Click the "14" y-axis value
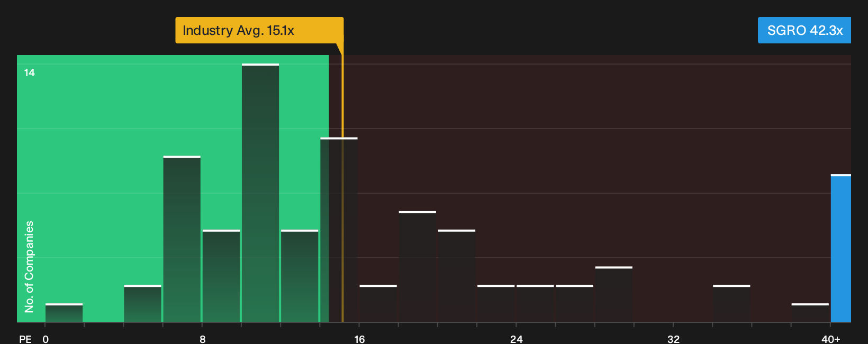The width and height of the screenshot is (868, 344). pos(30,73)
